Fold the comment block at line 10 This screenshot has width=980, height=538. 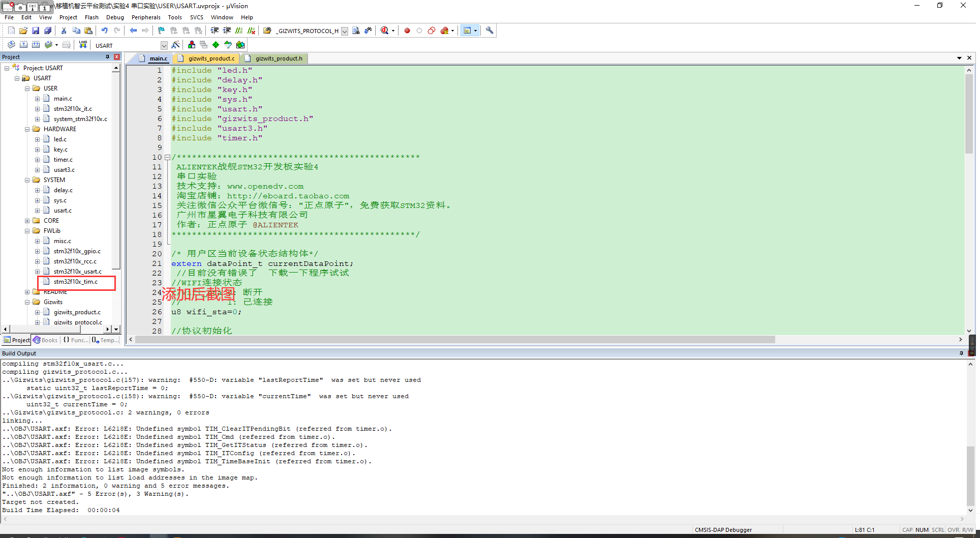pos(167,157)
